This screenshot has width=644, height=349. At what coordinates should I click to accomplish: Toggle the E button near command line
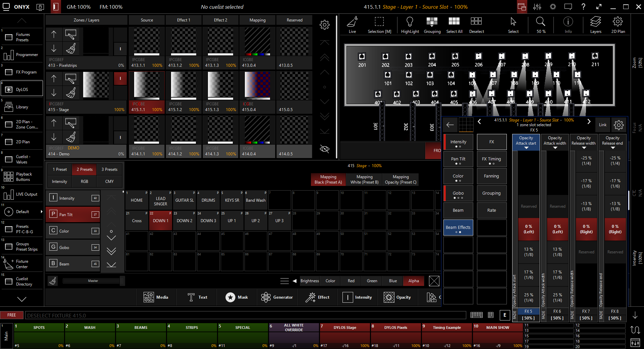[x=504, y=315]
